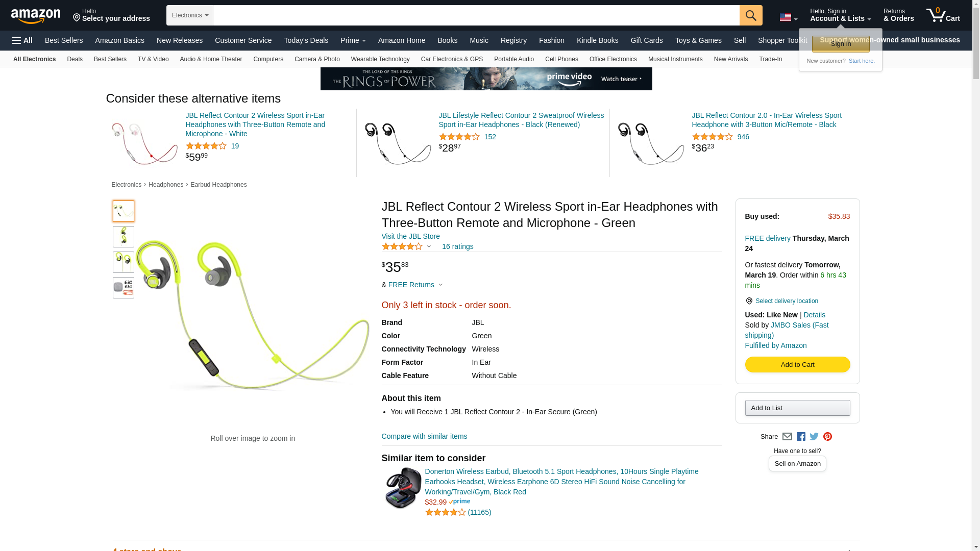Click the Amazon logo
This screenshot has width=980, height=551.
[36, 16]
